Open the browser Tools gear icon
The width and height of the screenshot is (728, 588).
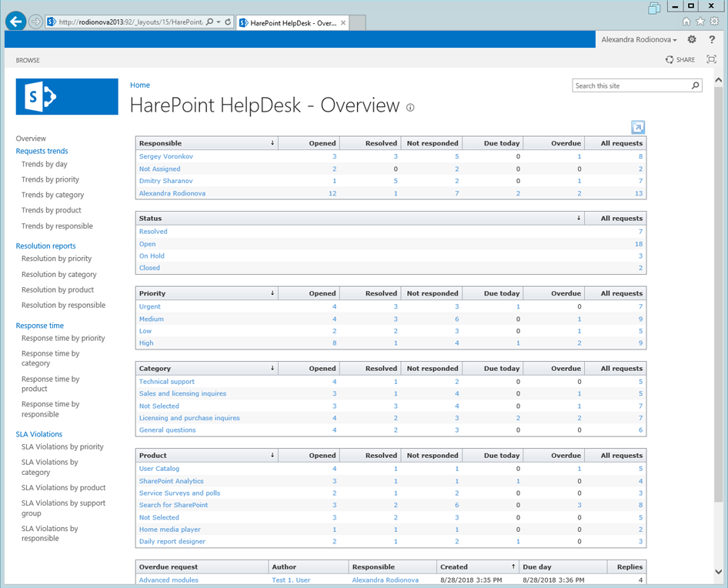tap(715, 22)
